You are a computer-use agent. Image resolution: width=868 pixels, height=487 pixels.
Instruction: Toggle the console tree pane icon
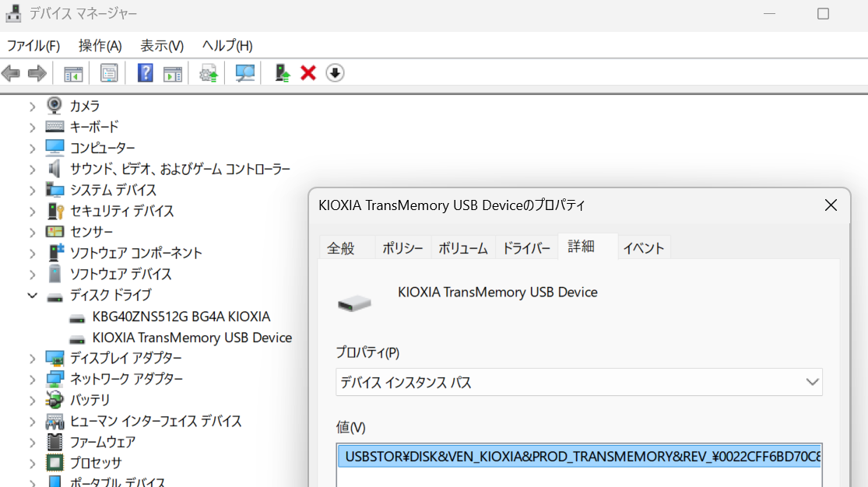click(73, 74)
